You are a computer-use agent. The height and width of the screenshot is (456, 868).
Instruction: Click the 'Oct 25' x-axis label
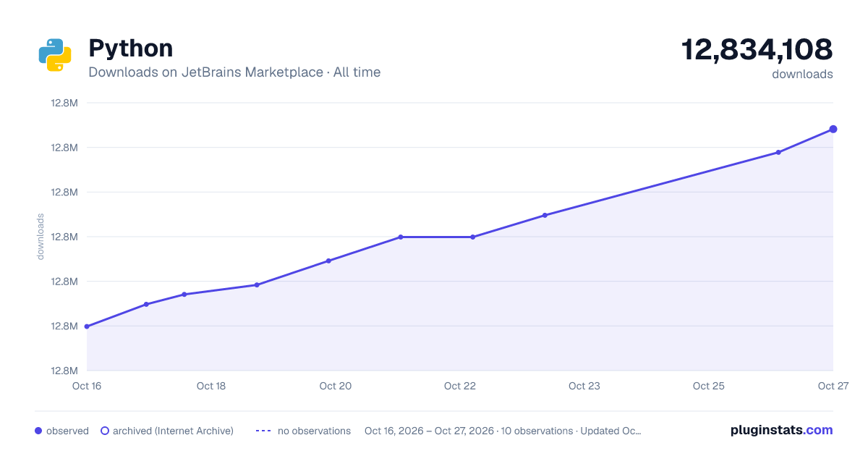click(x=709, y=386)
